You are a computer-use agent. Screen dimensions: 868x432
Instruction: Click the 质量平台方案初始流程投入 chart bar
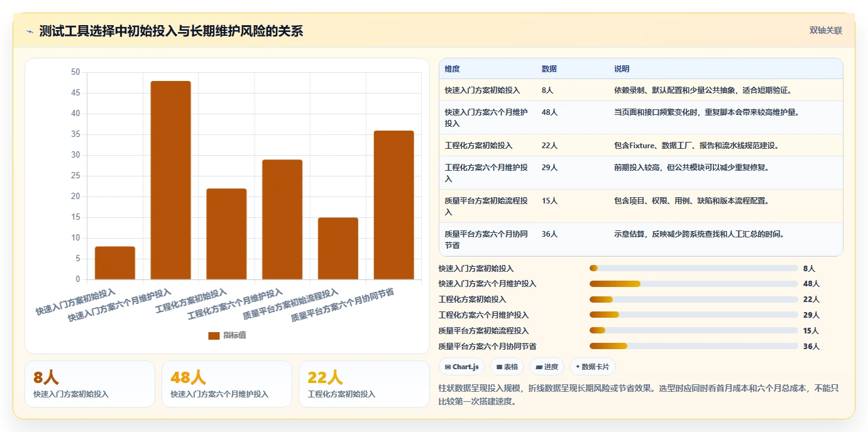pyautogui.click(x=338, y=249)
